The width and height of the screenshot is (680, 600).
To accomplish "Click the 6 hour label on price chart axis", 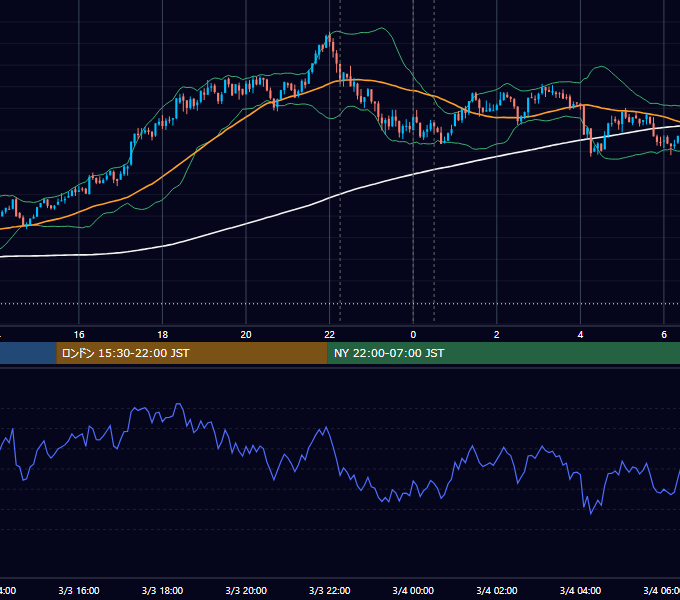I will point(664,335).
